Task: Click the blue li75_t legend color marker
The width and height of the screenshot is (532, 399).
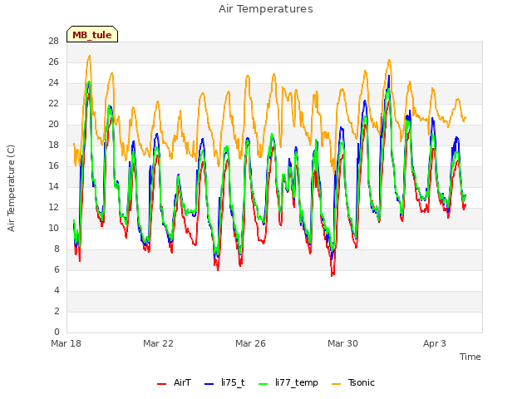Action: pos(209,384)
